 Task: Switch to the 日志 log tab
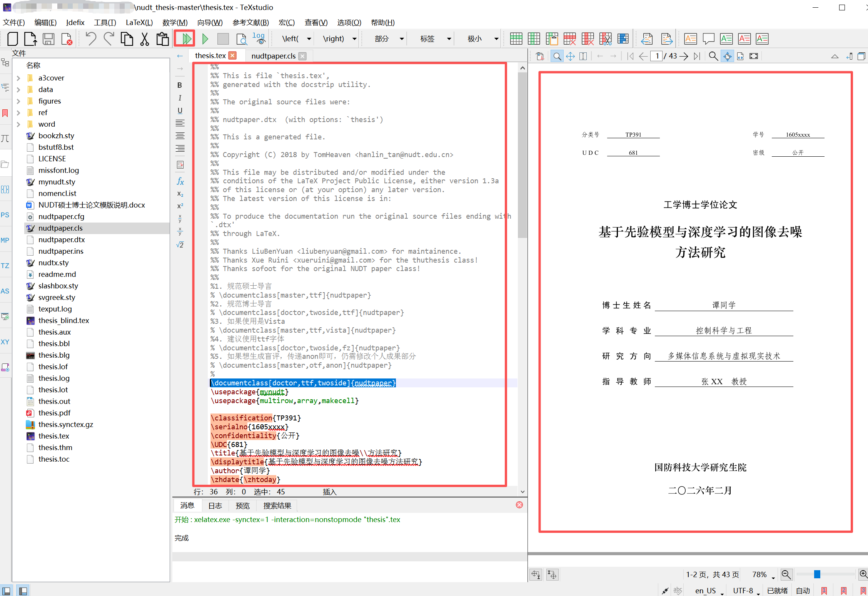pos(215,506)
